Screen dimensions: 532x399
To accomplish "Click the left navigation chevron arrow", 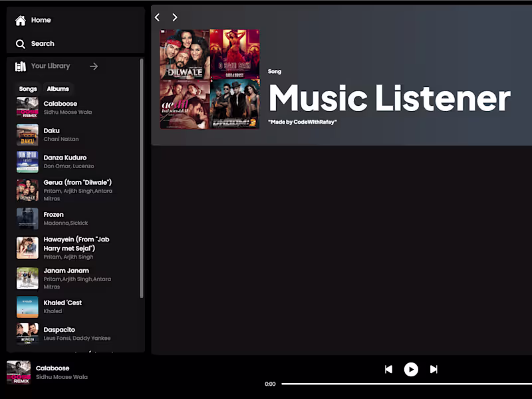I will (157, 17).
